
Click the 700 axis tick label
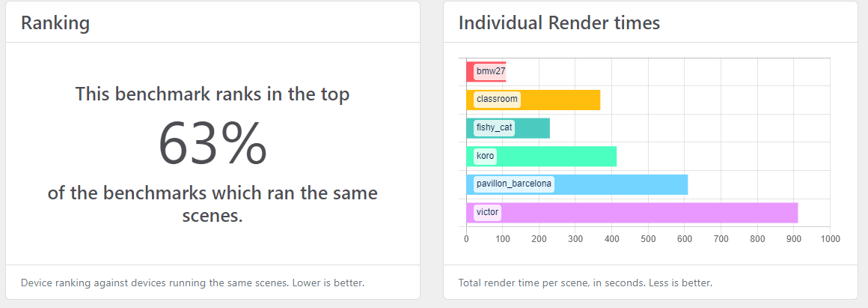click(721, 239)
